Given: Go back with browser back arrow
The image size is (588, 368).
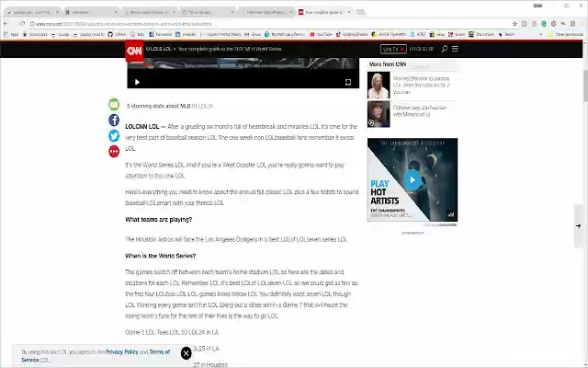Looking at the screenshot, I should pos(6,24).
